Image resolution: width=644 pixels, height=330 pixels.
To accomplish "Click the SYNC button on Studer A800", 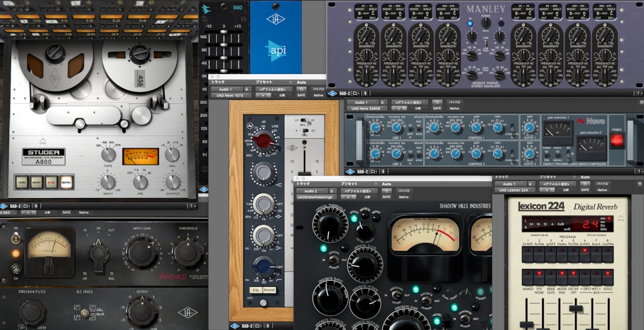I will 52,182.
